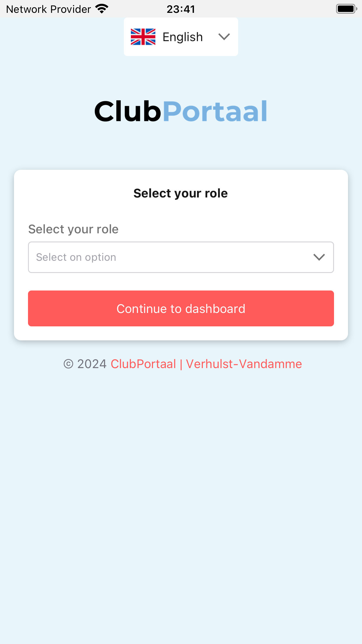
Task: Open the Select on option role dropdown
Action: (181, 257)
